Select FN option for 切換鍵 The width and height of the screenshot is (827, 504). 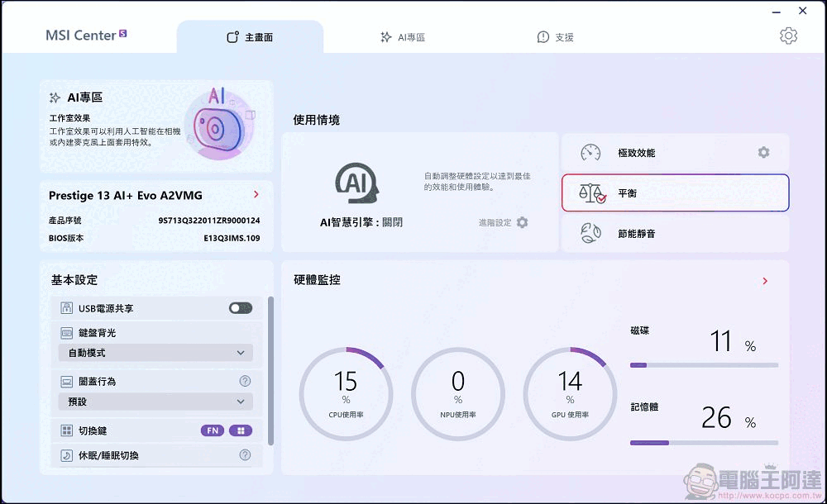(x=213, y=430)
